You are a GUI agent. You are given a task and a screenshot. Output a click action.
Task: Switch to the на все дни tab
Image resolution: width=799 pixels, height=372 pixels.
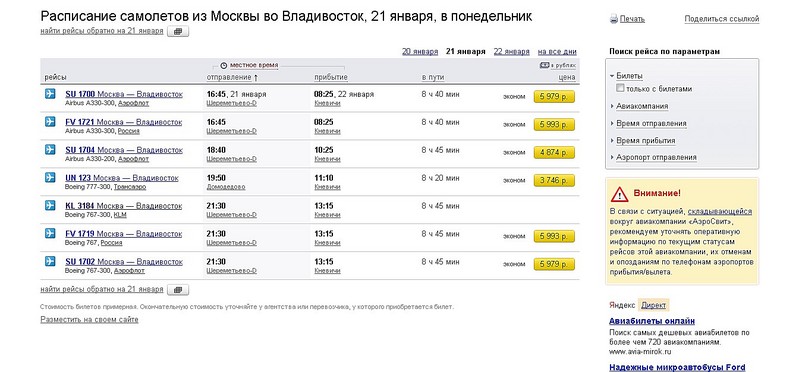click(x=557, y=51)
